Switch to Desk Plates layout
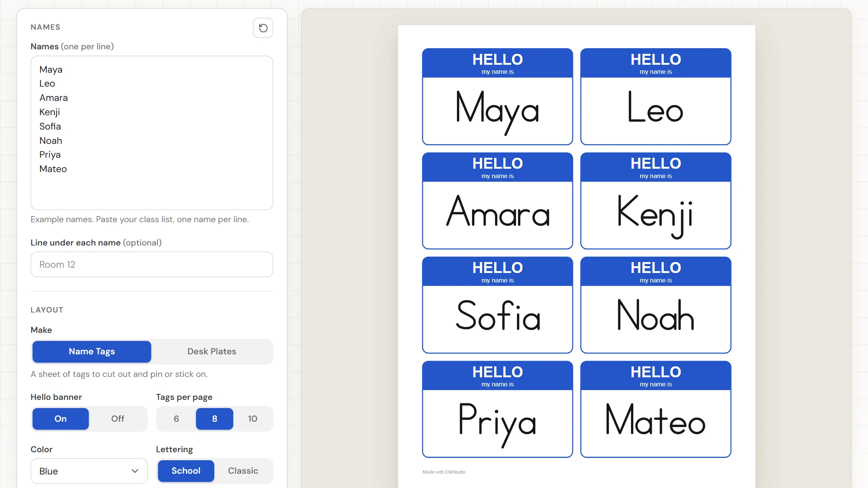The image size is (868, 488). point(212,351)
